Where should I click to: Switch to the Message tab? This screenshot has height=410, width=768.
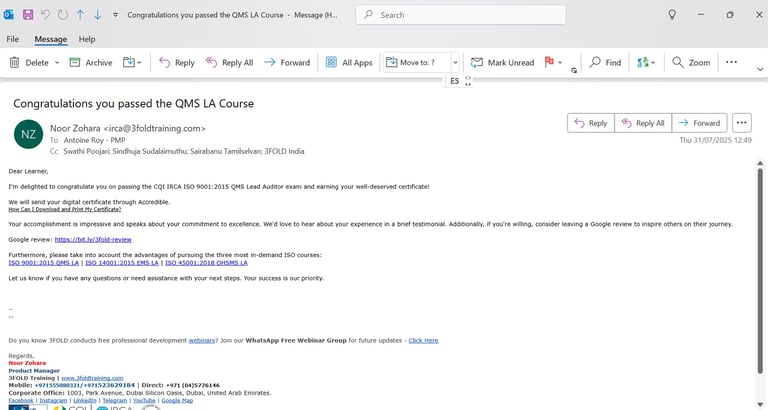click(x=50, y=39)
